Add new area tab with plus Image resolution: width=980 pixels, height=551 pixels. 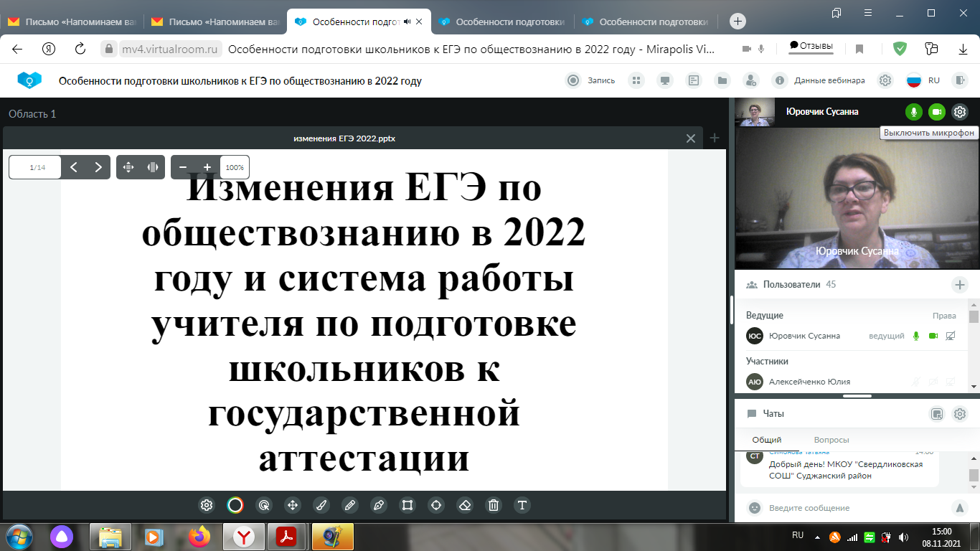pyautogui.click(x=715, y=138)
